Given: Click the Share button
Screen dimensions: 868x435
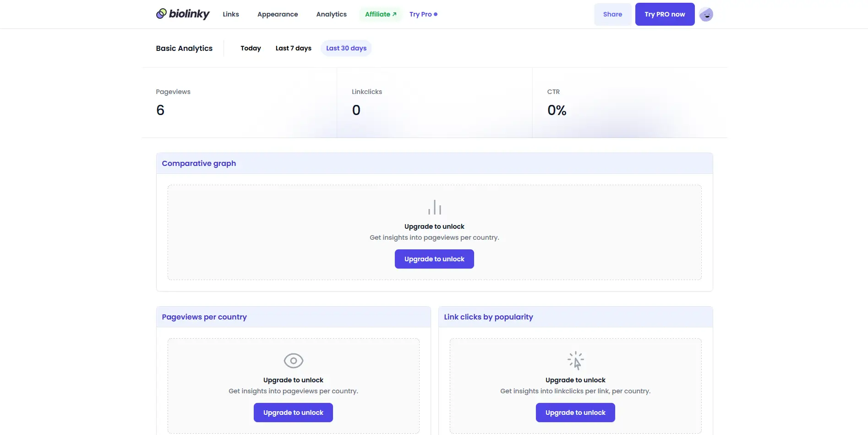Looking at the screenshot, I should [613, 14].
